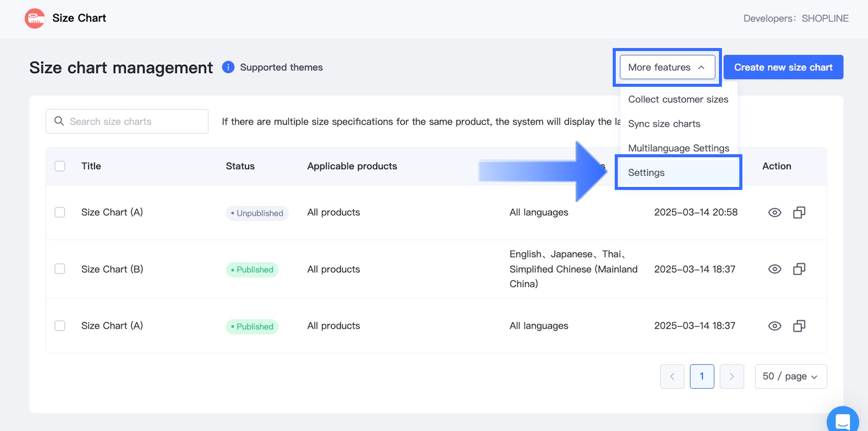This screenshot has height=431, width=868.
Task: Click the blue info icon beside Supported themes
Action: (228, 67)
